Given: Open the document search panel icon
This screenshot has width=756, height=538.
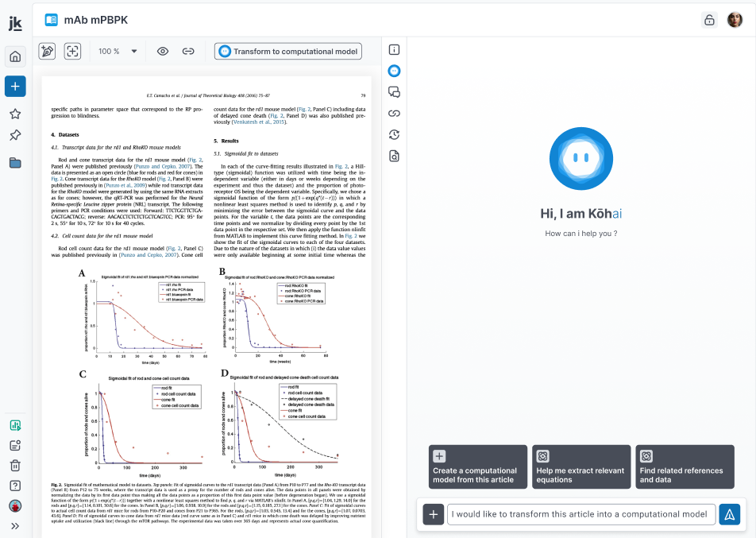Looking at the screenshot, I should pos(394,156).
